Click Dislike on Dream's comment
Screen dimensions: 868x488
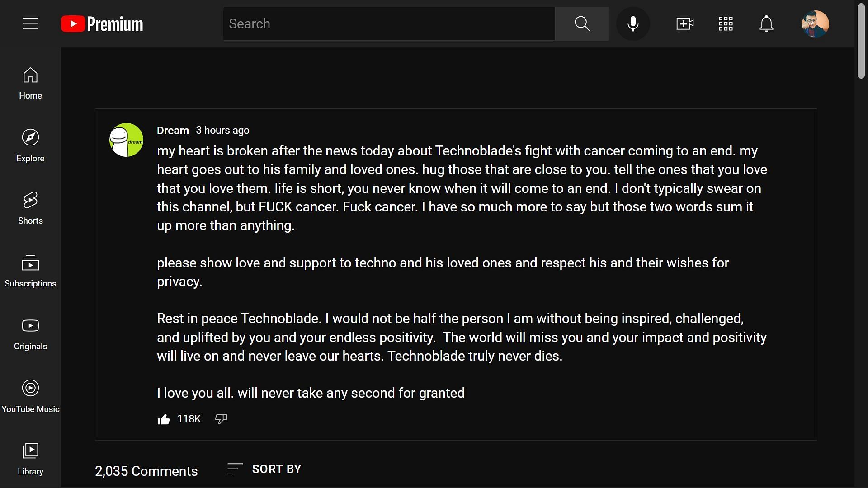[221, 418]
